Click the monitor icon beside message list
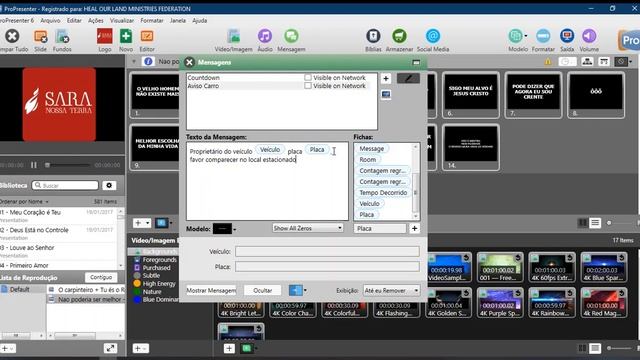The height and width of the screenshot is (360, 640). point(386,95)
